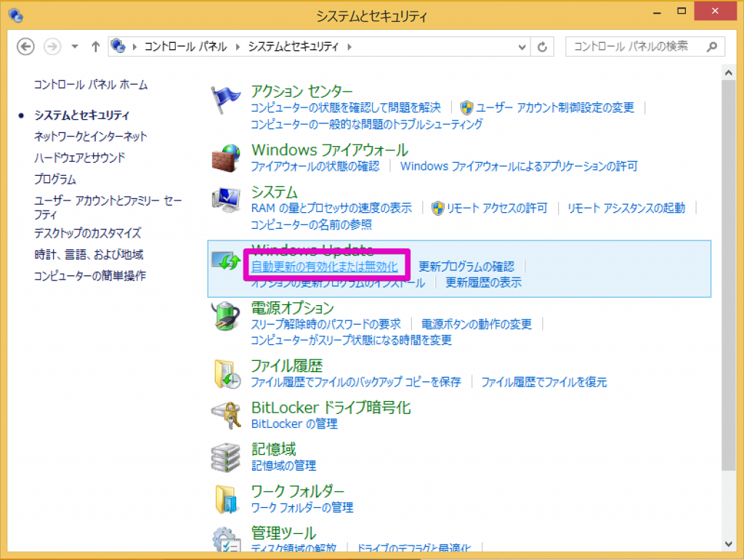The height and width of the screenshot is (560, 744).
Task: Click BitLocker の管理 link
Action: pos(294,424)
